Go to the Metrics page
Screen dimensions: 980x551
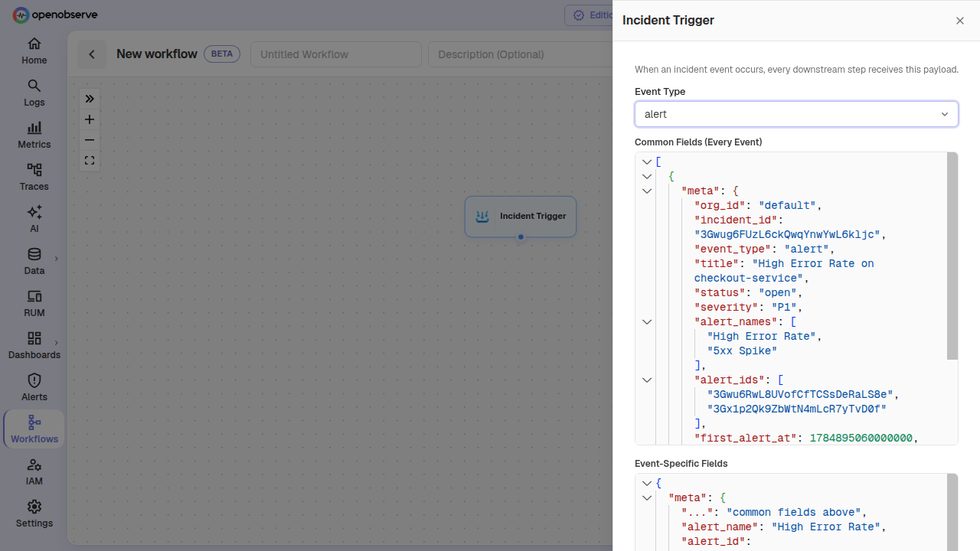34,135
